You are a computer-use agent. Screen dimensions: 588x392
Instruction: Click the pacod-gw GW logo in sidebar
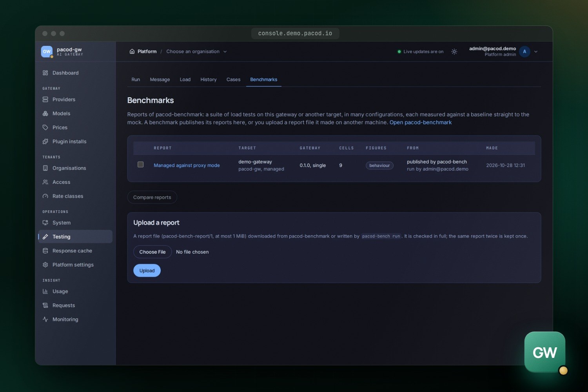pos(47,52)
